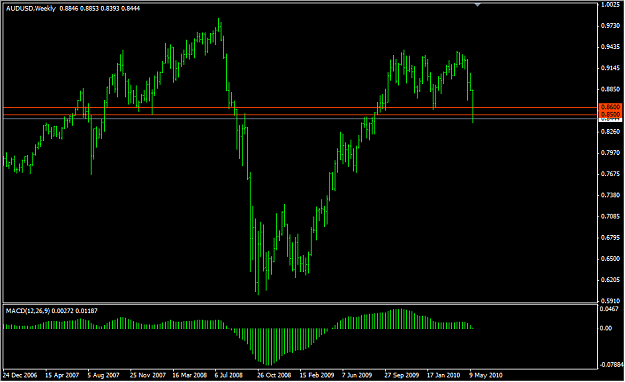Click the 0.8850 price axis label
The height and width of the screenshot is (382, 625).
click(x=610, y=89)
